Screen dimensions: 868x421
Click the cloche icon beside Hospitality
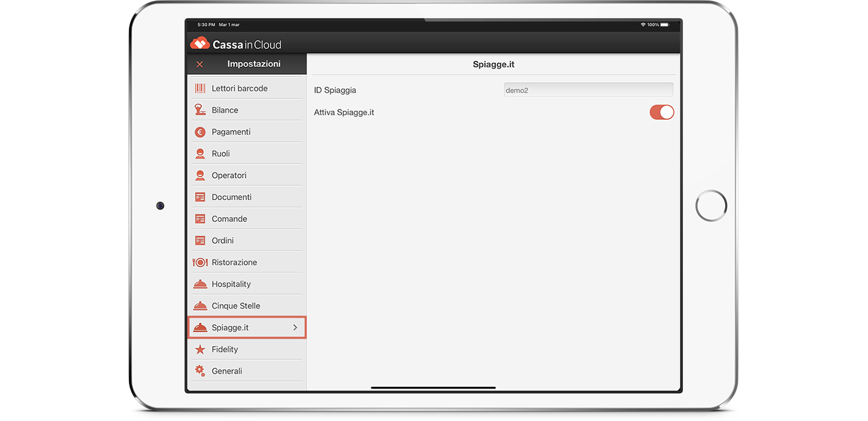coord(200,284)
